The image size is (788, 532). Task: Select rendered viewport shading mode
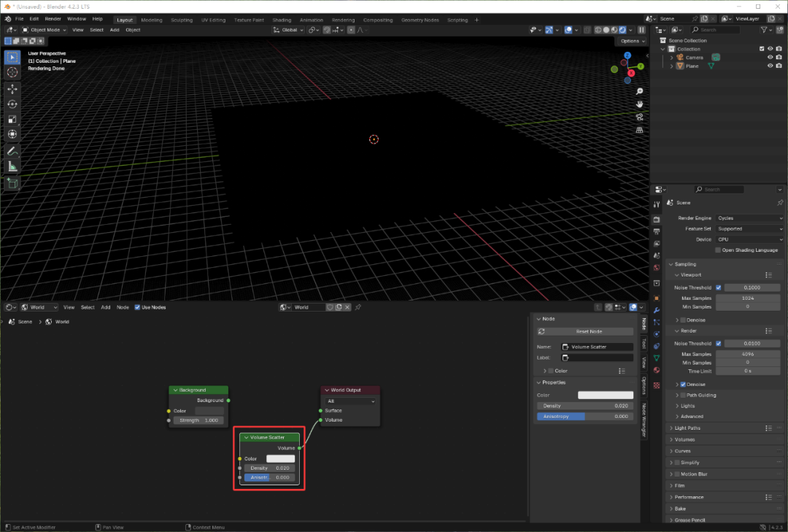point(622,30)
